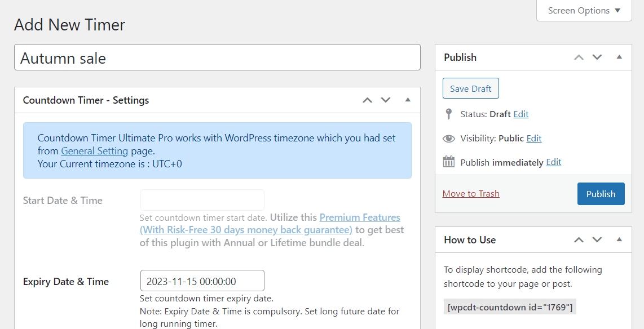Click the eye icon beside Visibility
Viewport: 644px width, 329px height.
point(448,138)
